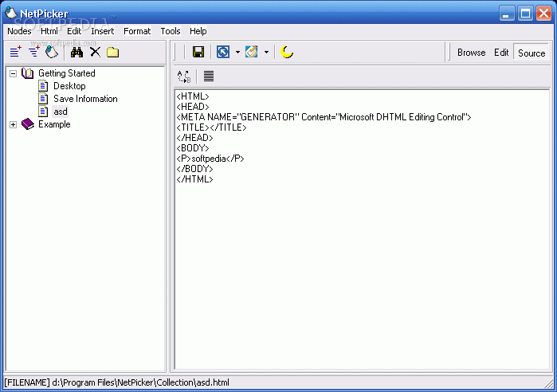
Task: Select the Save Information tree item
Action: [85, 99]
